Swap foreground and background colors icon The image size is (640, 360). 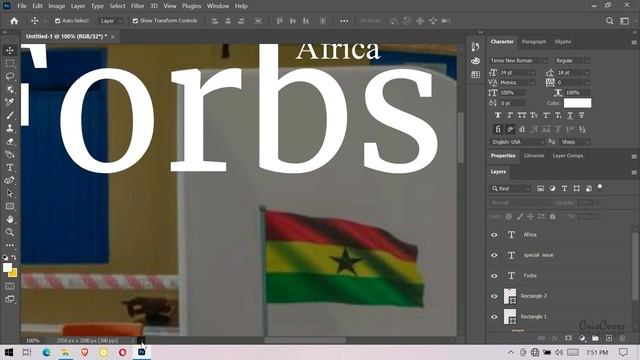click(14, 258)
